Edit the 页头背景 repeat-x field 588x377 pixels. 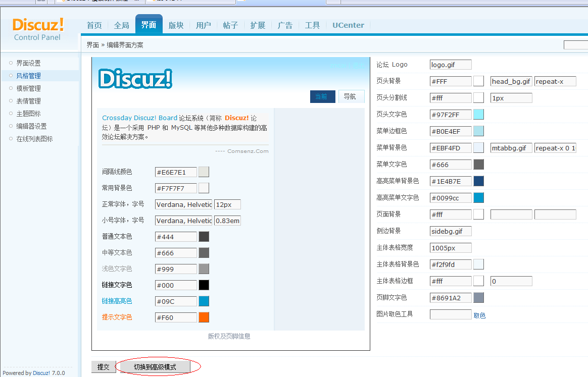[x=555, y=81]
